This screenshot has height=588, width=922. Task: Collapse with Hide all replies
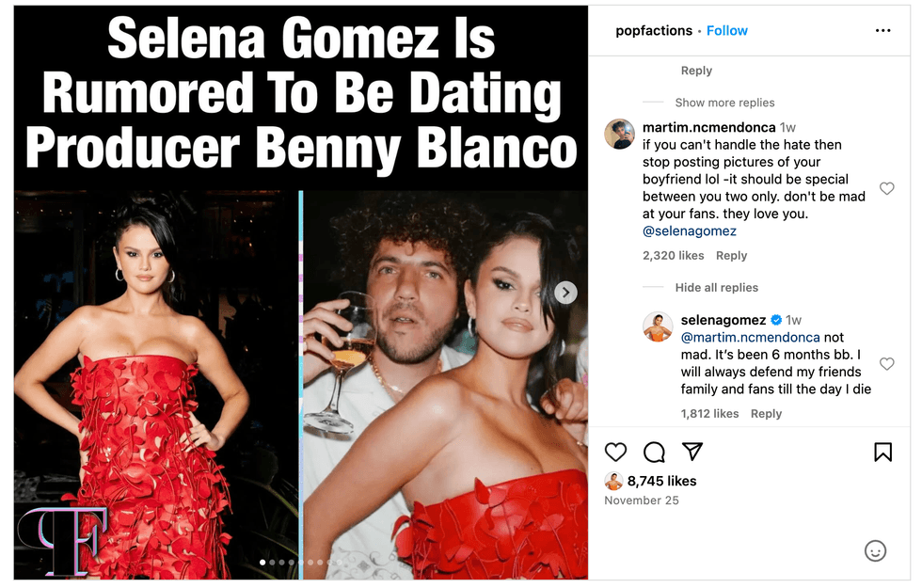pos(716,288)
